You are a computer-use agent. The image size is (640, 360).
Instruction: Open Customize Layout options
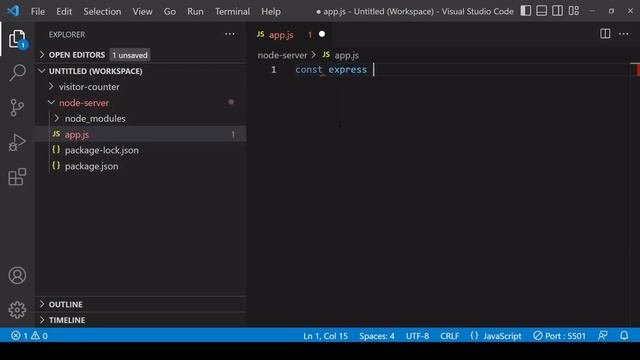pyautogui.click(x=574, y=11)
